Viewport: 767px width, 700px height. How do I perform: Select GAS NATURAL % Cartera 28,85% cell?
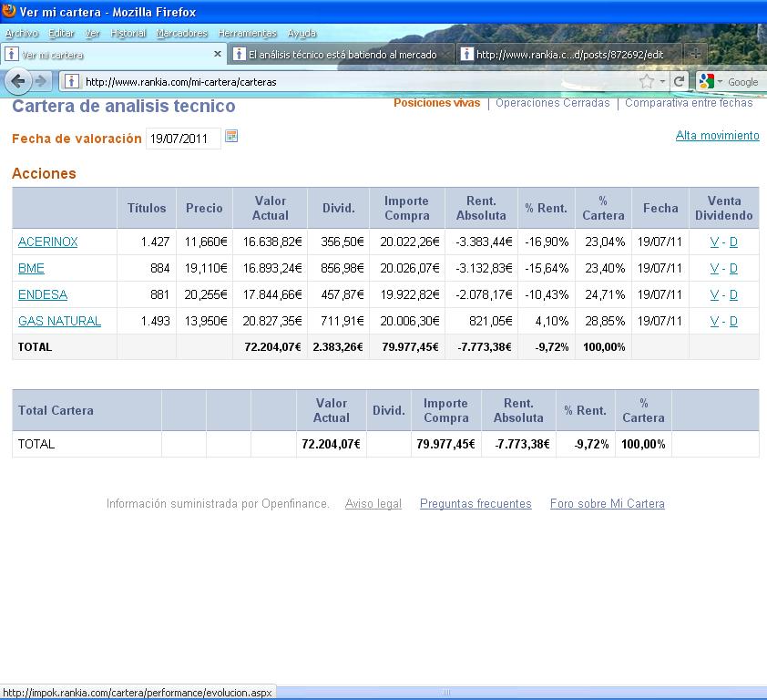[x=605, y=321]
